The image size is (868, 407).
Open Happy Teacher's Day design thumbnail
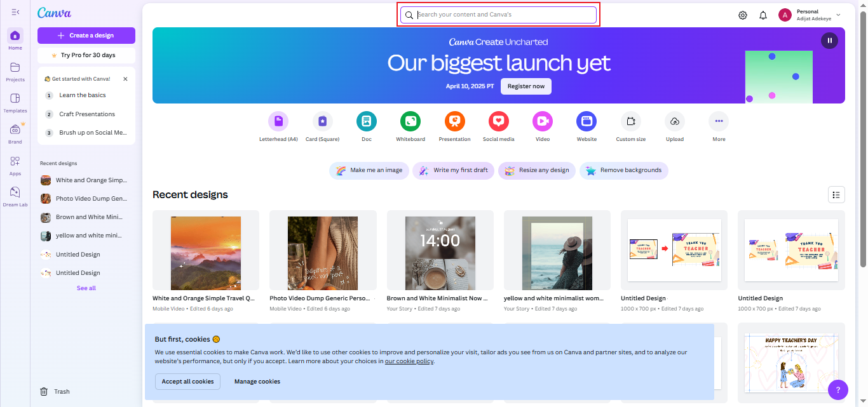791,362
